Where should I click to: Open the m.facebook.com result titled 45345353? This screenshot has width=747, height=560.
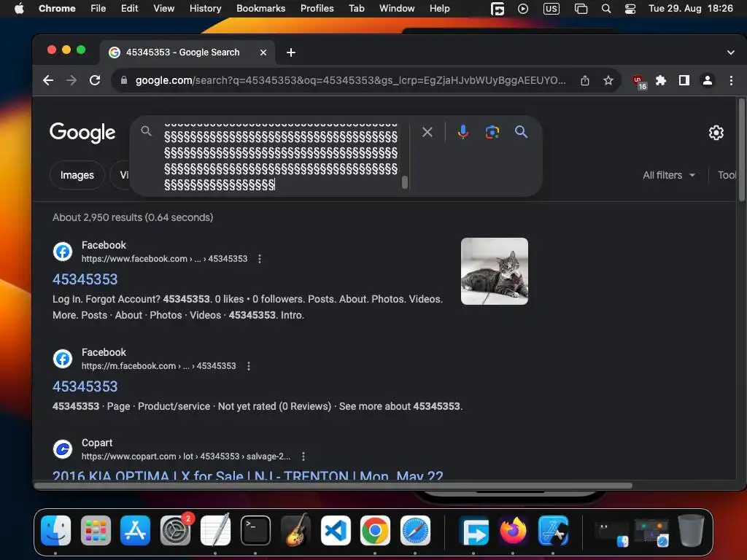pyautogui.click(x=85, y=386)
